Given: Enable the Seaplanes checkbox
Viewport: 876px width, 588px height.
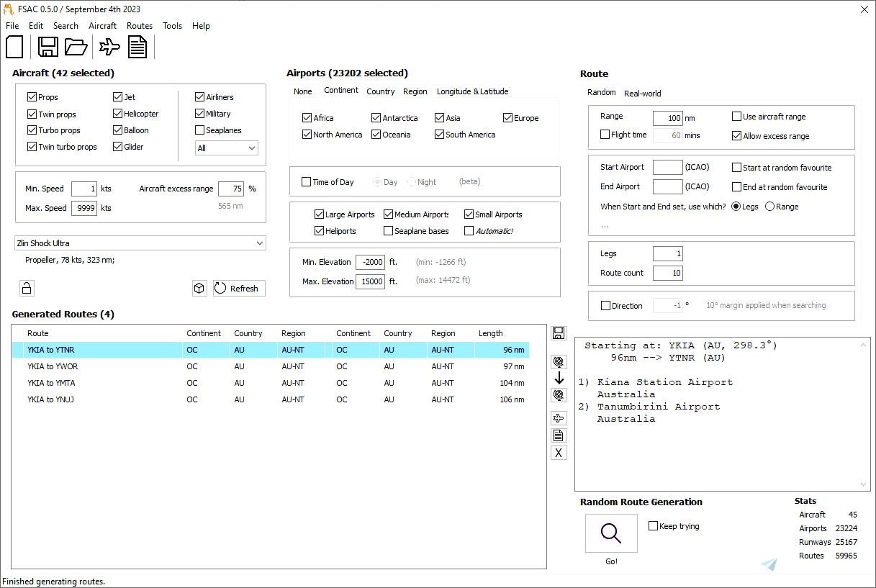Looking at the screenshot, I should (x=200, y=130).
